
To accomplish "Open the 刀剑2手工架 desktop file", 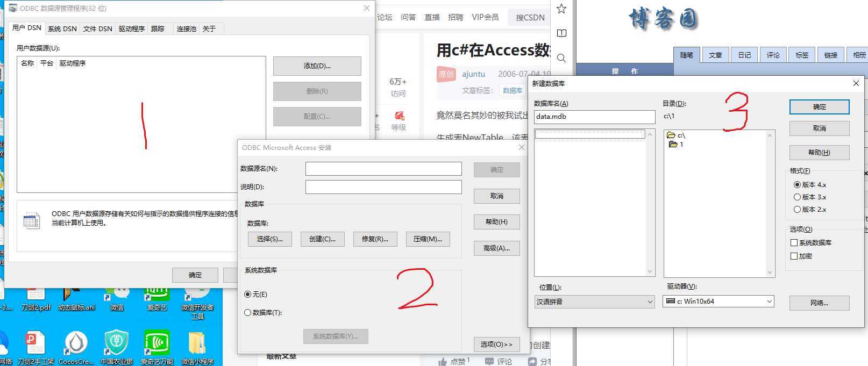I will [36, 347].
